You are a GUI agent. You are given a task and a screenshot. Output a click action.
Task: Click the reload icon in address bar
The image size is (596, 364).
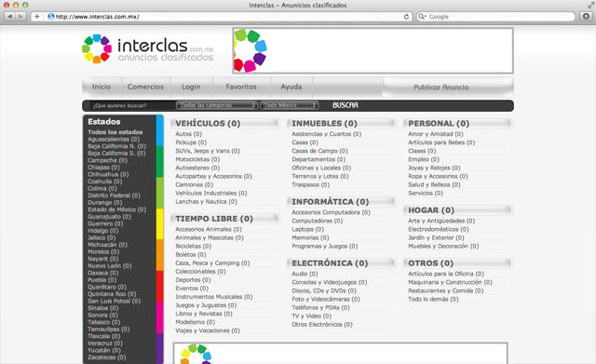(x=406, y=17)
